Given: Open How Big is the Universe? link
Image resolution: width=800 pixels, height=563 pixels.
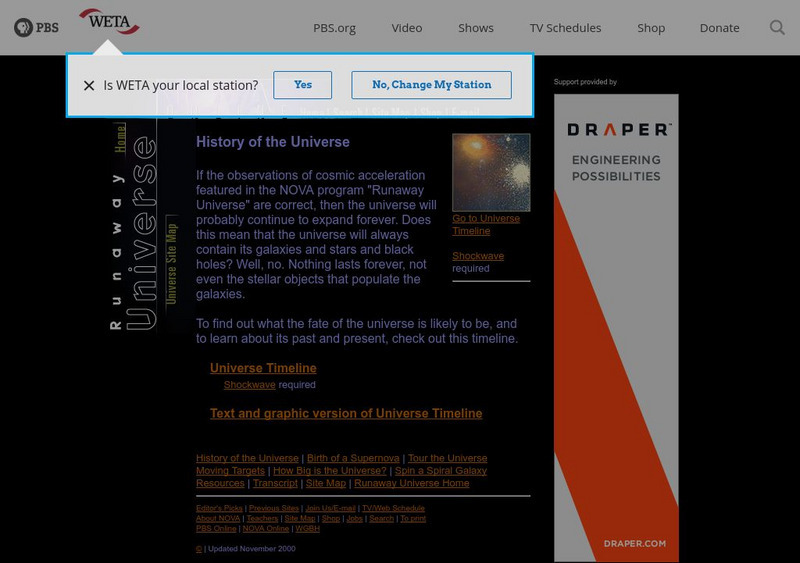Looking at the screenshot, I should click(330, 471).
